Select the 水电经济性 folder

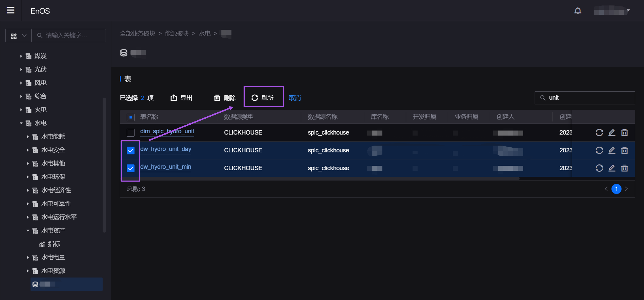[56, 190]
